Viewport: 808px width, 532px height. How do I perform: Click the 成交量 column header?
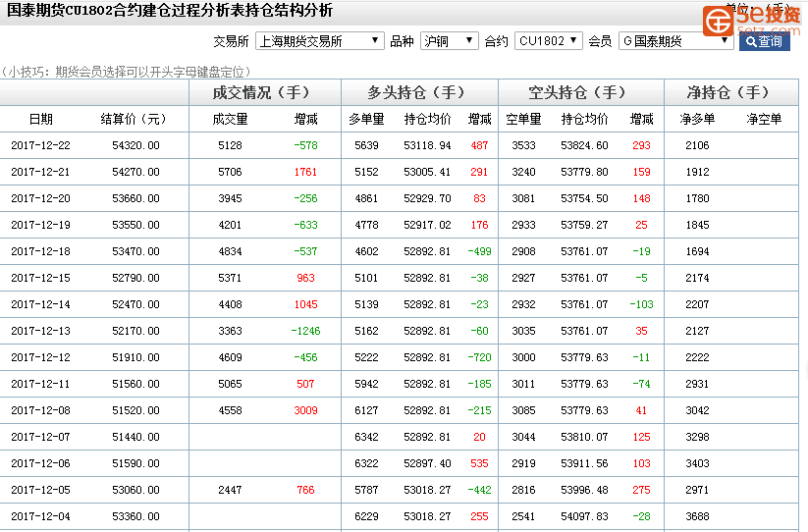[230, 120]
